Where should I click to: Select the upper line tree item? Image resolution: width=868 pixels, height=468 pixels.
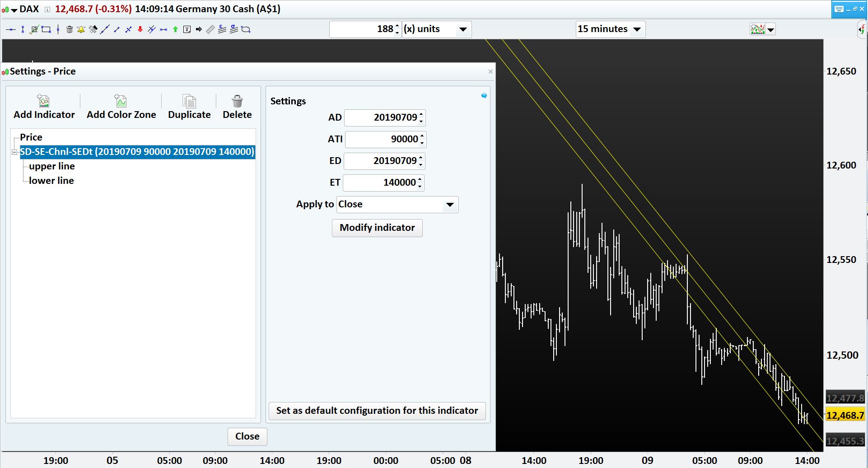[52, 166]
